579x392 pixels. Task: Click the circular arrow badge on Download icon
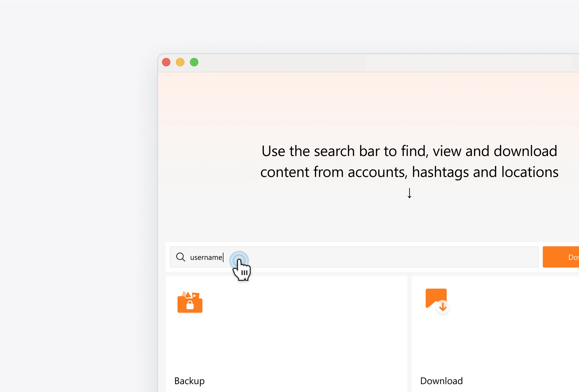point(443,307)
